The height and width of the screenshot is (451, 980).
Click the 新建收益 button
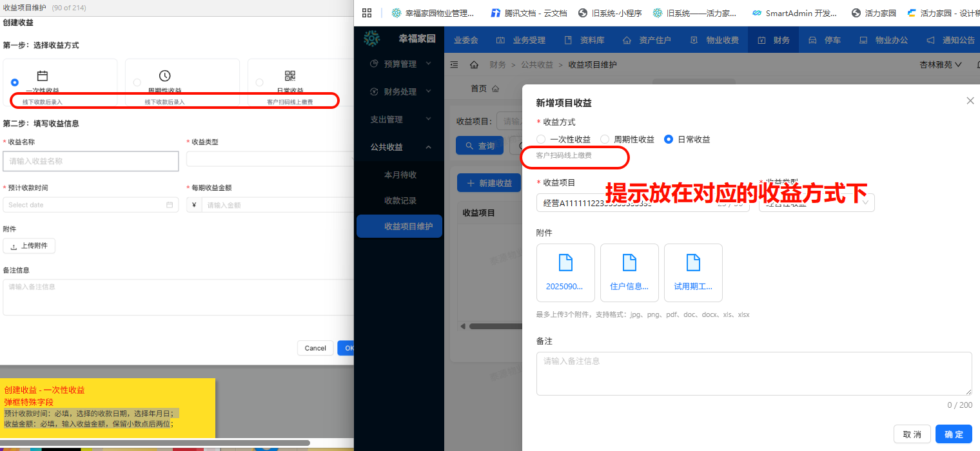point(489,183)
